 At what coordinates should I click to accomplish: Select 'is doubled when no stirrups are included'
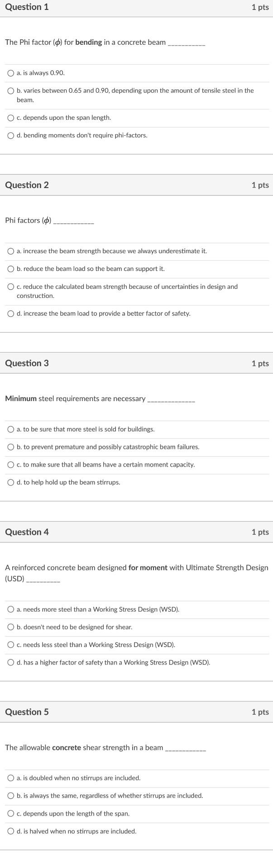10,778
